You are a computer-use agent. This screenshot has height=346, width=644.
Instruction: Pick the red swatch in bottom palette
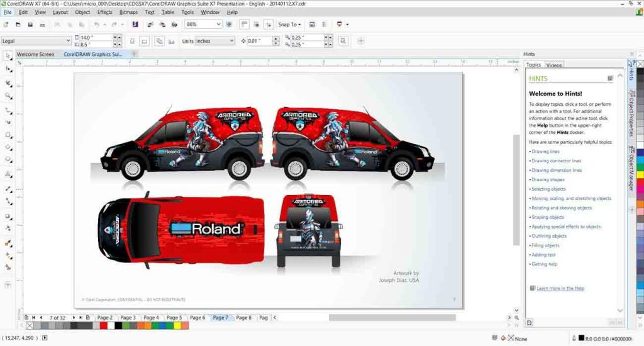(x=103, y=326)
